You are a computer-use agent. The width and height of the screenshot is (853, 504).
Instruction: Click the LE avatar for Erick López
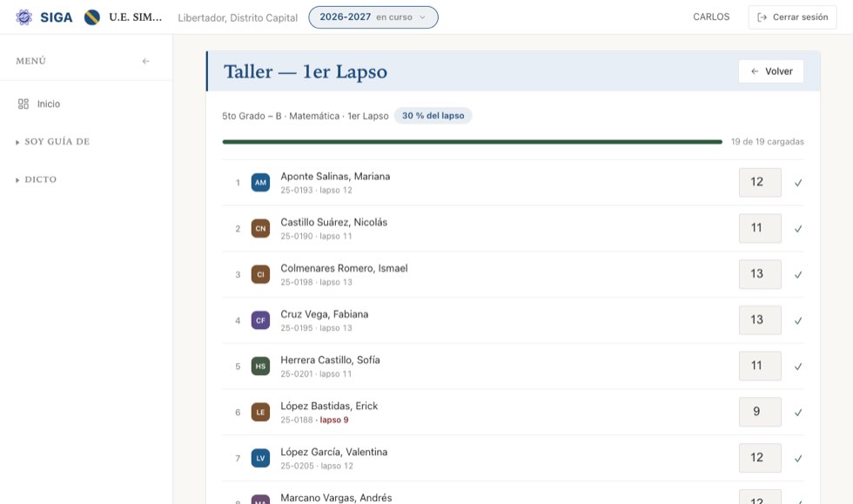[x=260, y=412]
